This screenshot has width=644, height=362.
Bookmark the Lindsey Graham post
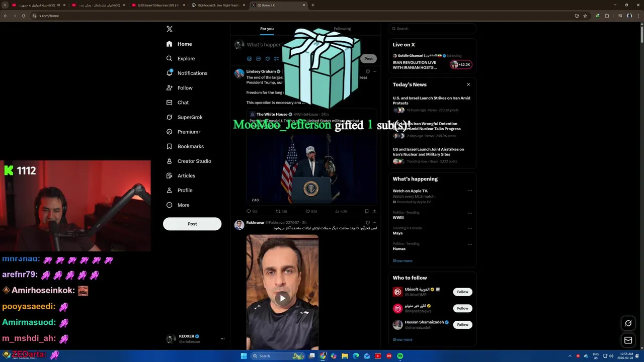(366, 212)
